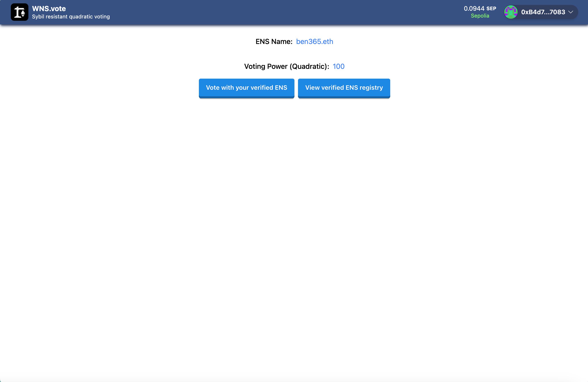Click the 'Sybil resistant quadratic voting' tagline
Image resolution: width=588 pixels, height=382 pixels.
[x=71, y=16]
